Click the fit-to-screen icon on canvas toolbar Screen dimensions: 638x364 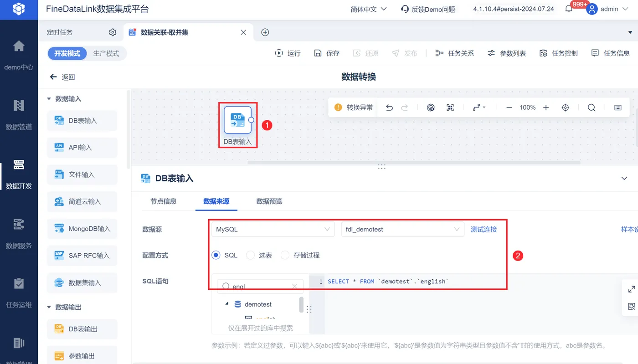(450, 108)
